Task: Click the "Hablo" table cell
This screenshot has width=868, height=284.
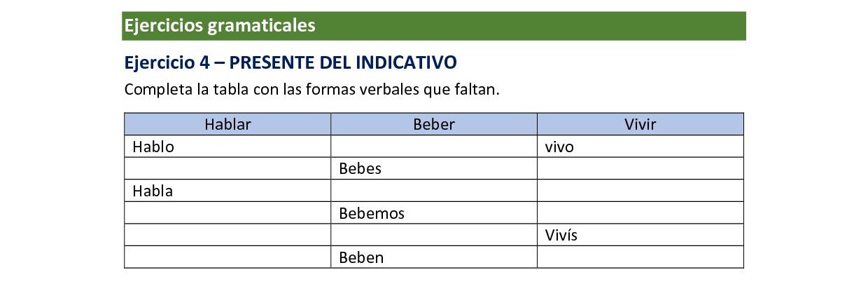Action: pos(227,147)
